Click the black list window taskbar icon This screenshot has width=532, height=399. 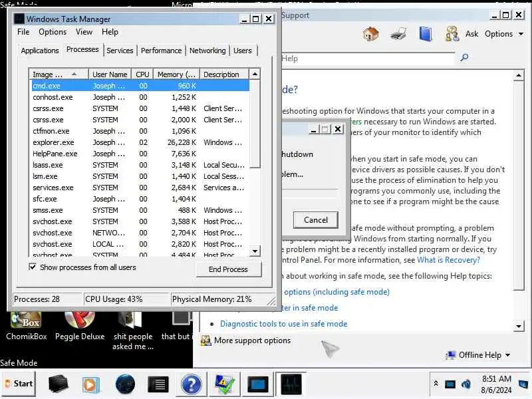(x=158, y=384)
